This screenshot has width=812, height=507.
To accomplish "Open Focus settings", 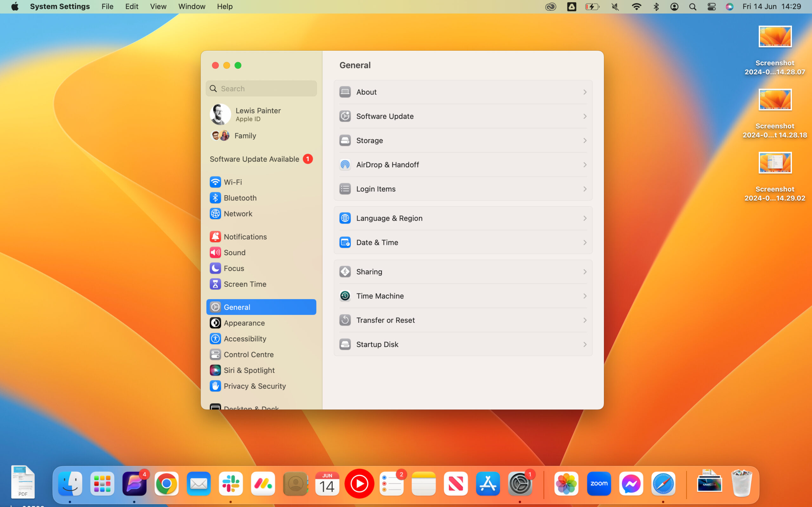I will point(234,268).
